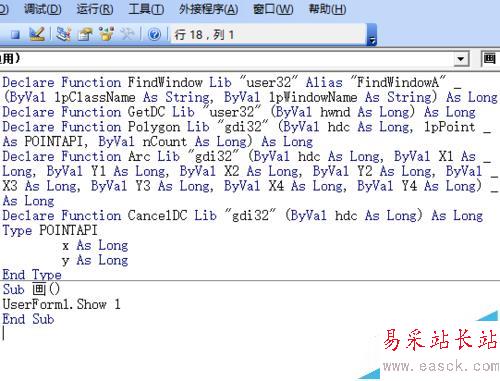The width and height of the screenshot is (500, 381).
Task: Click the Declare Function Polygon line
Action: (x=247, y=127)
